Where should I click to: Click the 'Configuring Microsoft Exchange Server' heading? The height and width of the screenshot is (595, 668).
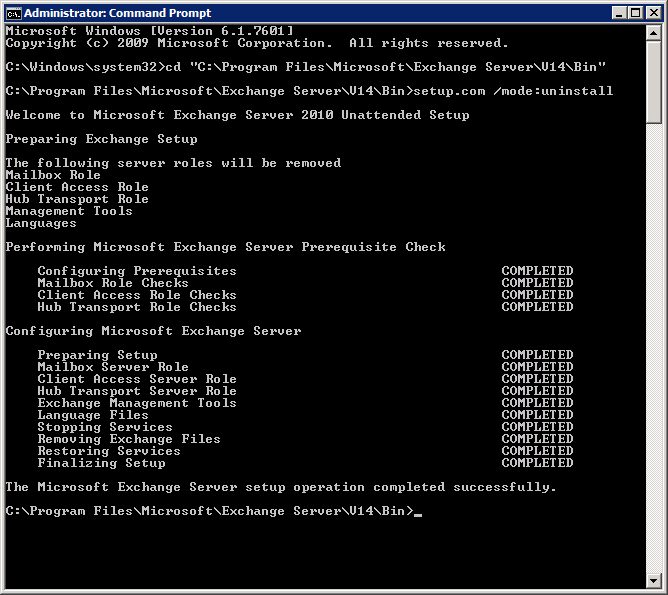153,331
